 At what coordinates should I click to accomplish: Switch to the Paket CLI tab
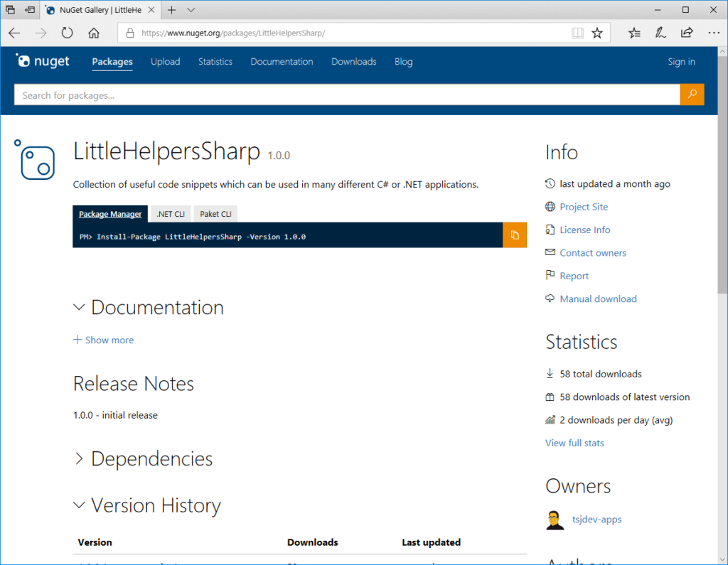(x=215, y=214)
